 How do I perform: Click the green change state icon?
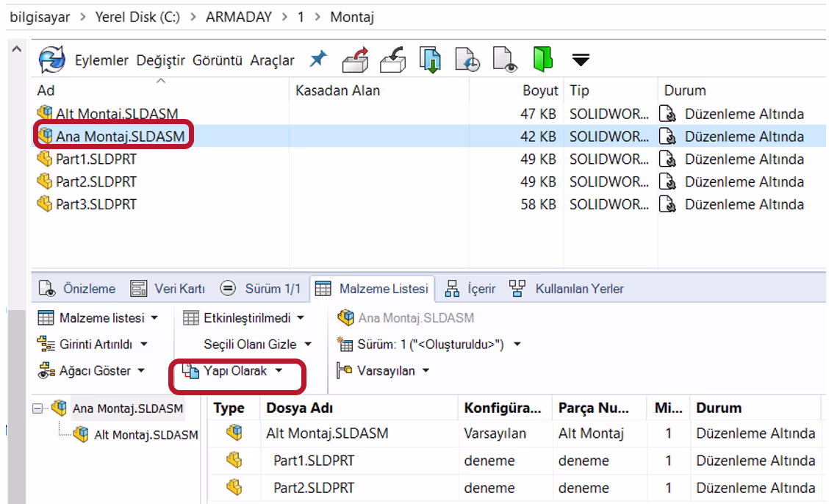pos(542,59)
